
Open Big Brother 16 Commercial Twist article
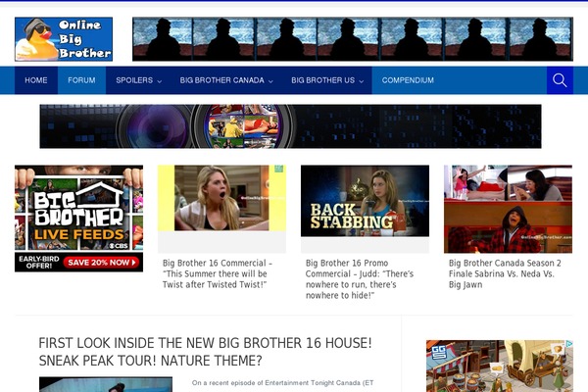click(x=218, y=273)
